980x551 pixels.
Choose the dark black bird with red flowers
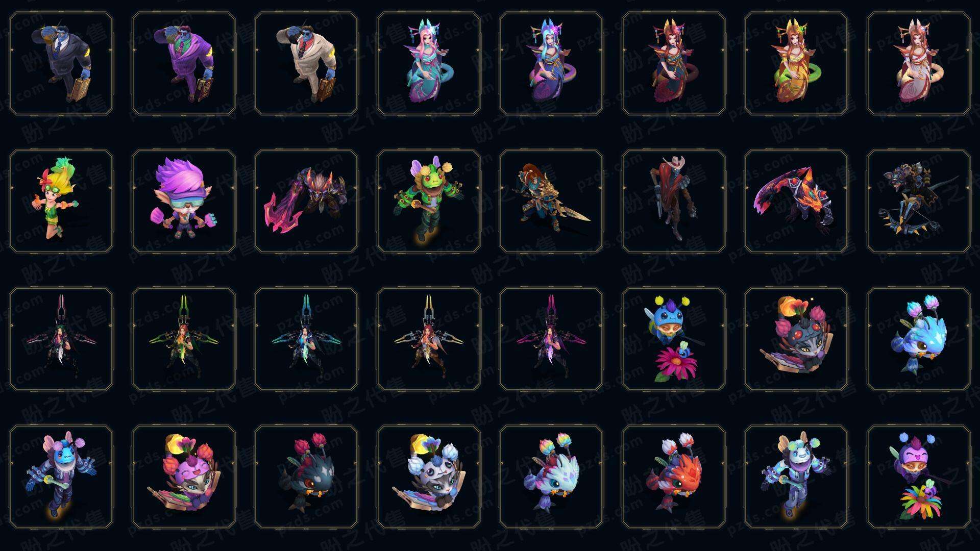(306, 477)
